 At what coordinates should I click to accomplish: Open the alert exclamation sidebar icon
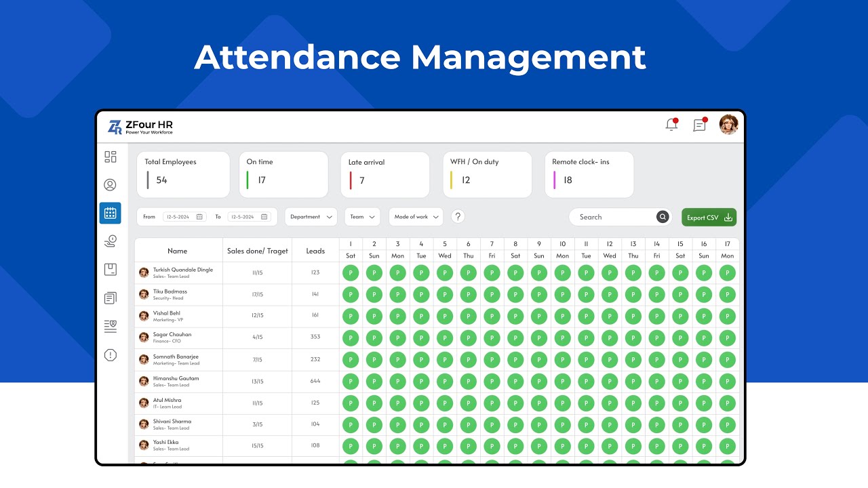tap(110, 355)
